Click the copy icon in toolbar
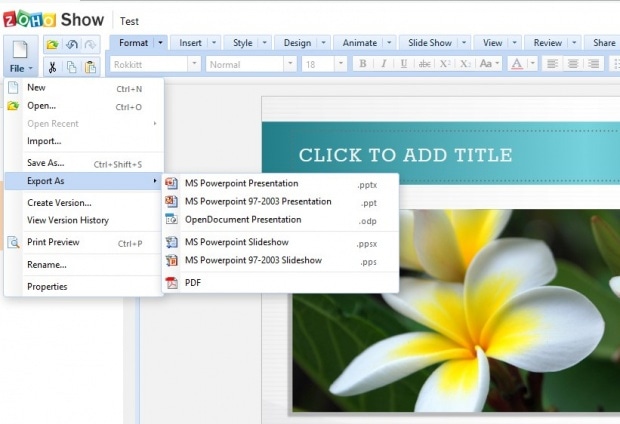The height and width of the screenshot is (424, 620). (x=71, y=67)
